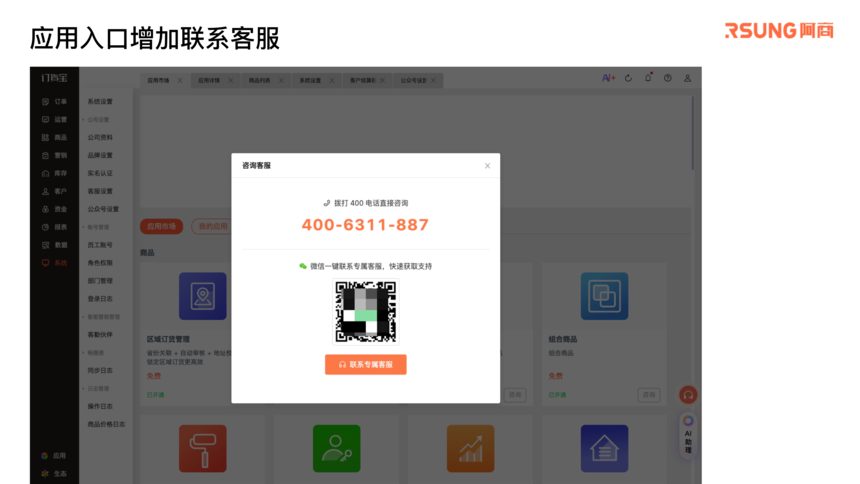Open 资金 in the left sidebar
Screen dimensions: 860x484
(x=54, y=209)
